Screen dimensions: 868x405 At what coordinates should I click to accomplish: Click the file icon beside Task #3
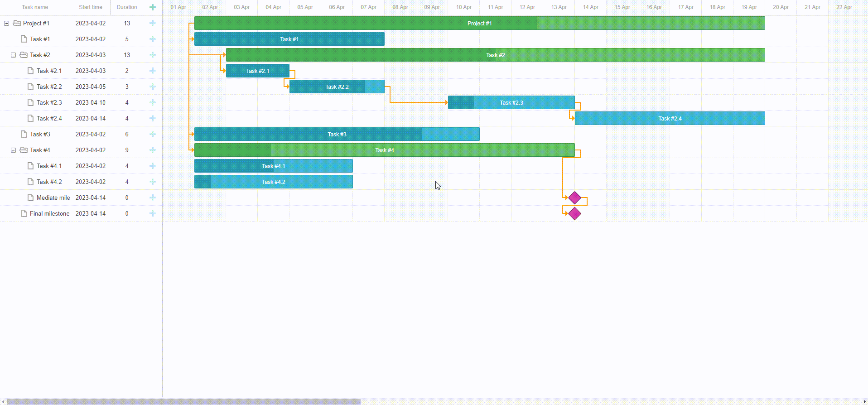click(x=24, y=134)
